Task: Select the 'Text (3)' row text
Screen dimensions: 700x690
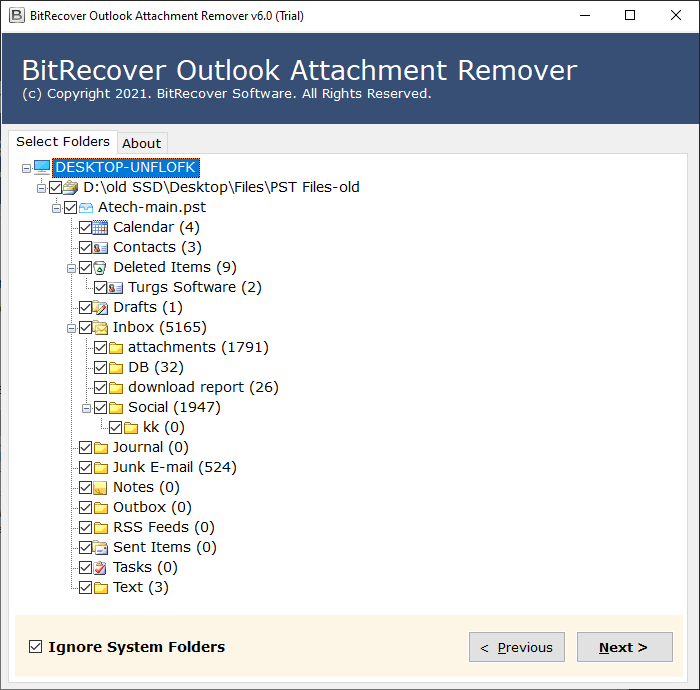Action: pos(141,587)
